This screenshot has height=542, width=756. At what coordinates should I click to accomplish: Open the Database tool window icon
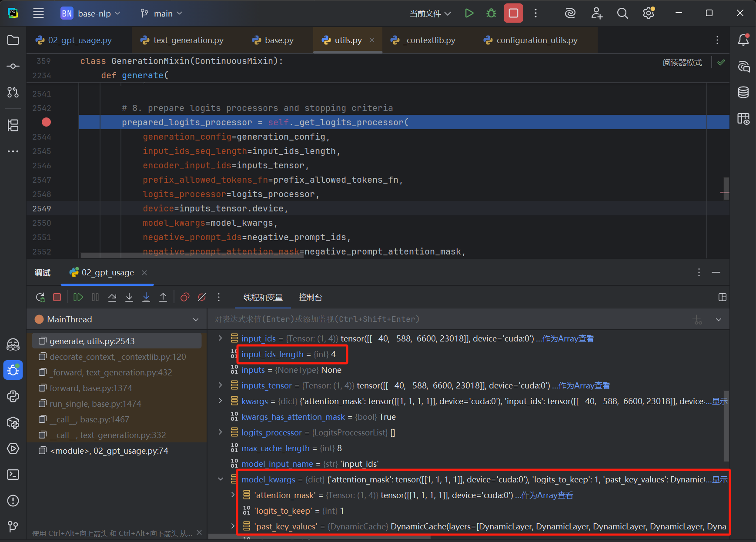click(743, 92)
